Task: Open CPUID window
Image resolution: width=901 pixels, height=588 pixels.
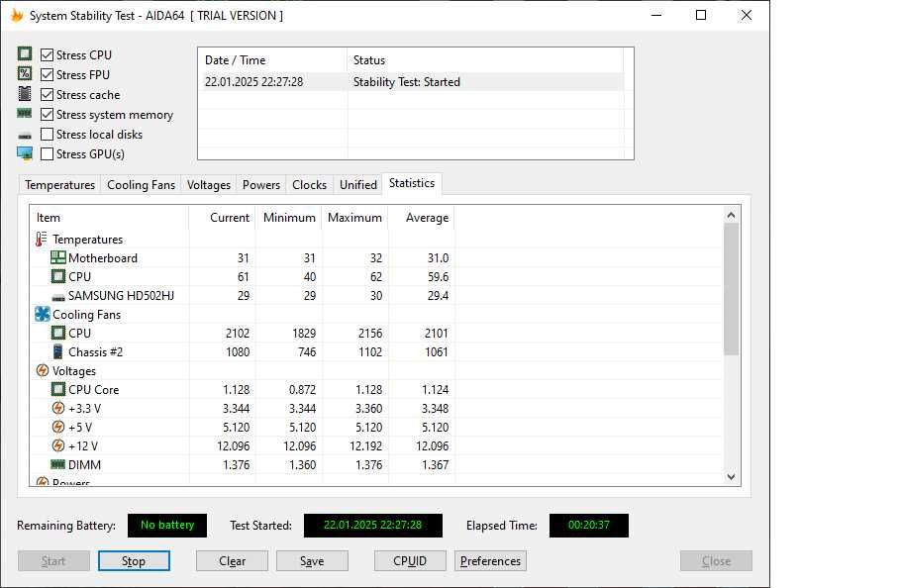Action: click(x=410, y=561)
